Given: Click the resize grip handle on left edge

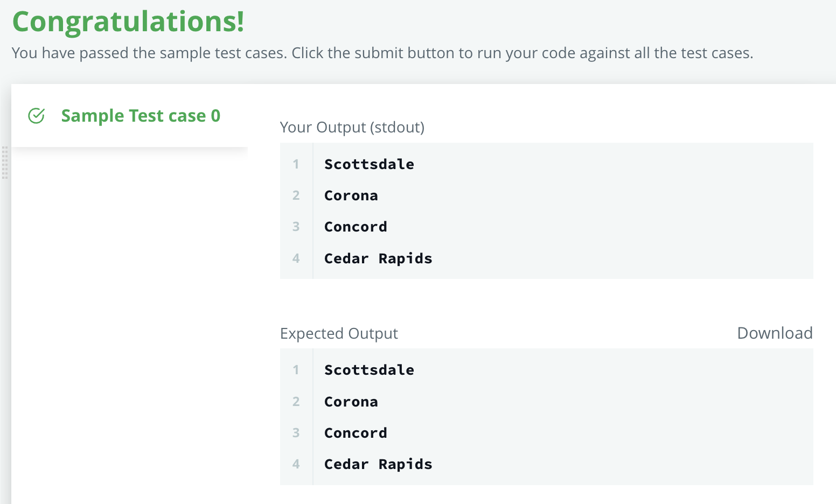Looking at the screenshot, I should click(x=5, y=163).
